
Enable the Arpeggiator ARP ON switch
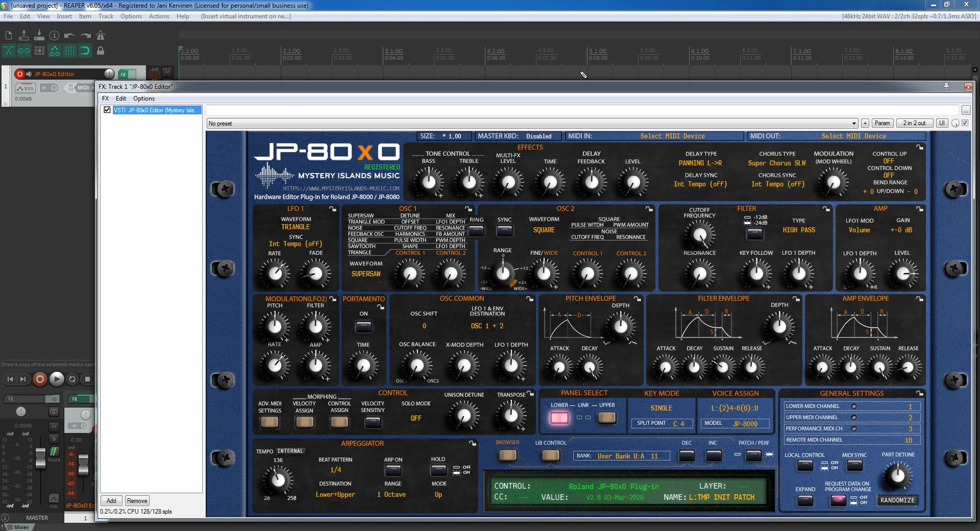(x=393, y=470)
